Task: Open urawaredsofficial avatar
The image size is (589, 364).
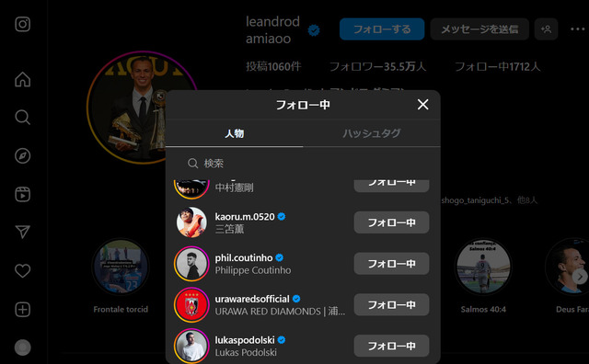Action: coord(191,304)
